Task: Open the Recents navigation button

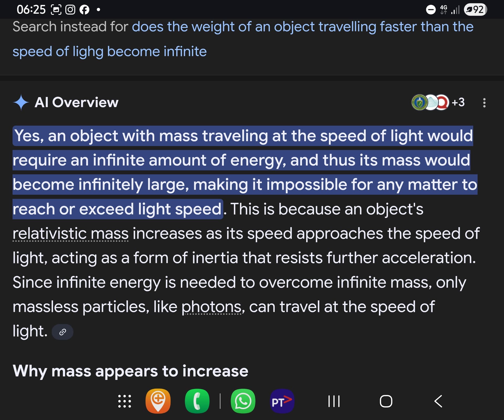Action: (x=334, y=401)
